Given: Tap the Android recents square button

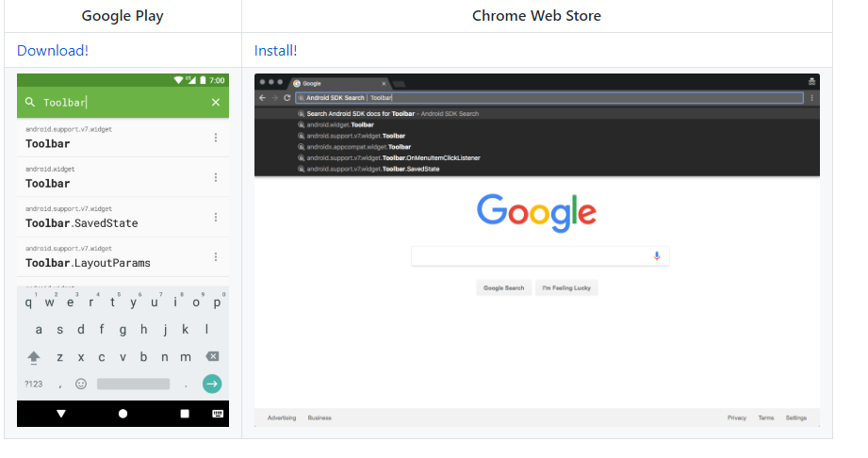Looking at the screenshot, I should [x=185, y=414].
